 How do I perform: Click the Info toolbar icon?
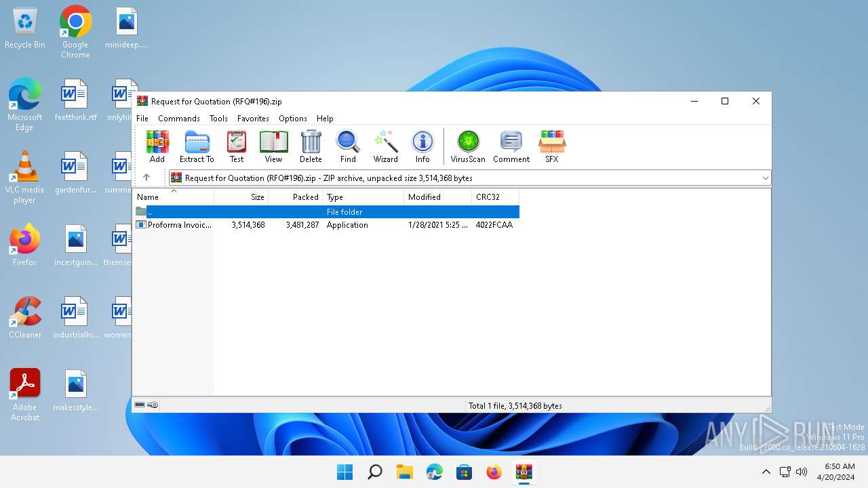click(x=422, y=146)
